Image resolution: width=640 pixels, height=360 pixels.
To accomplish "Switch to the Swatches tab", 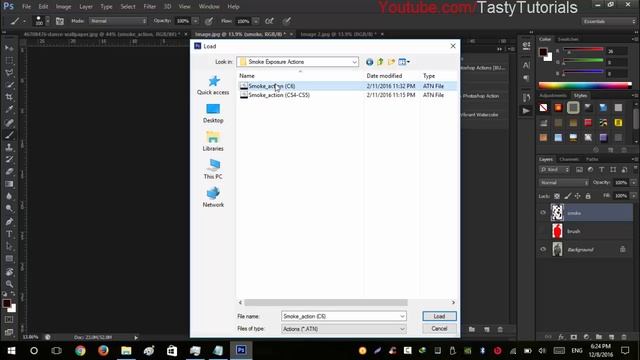I will (x=568, y=39).
